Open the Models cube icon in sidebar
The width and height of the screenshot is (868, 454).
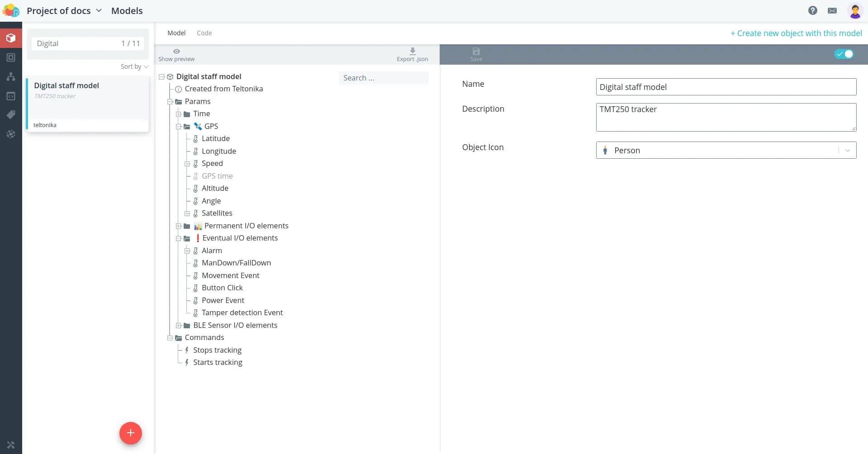coord(11,38)
